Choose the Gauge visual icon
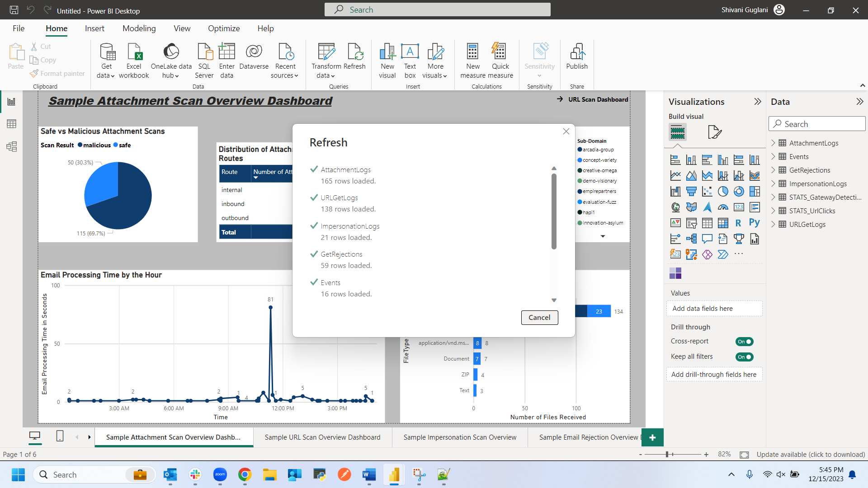This screenshot has height=488, width=868. [723, 207]
